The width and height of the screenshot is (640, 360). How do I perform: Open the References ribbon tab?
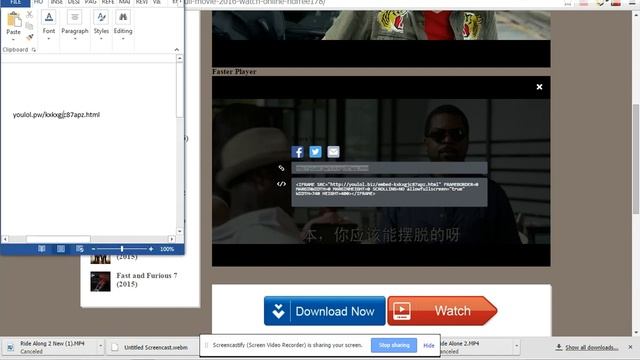[108, 2]
